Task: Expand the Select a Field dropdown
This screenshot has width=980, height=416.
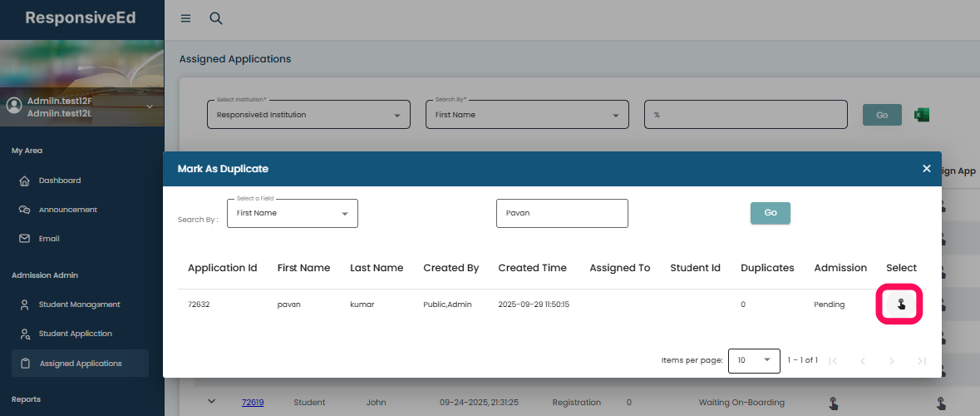Action: [292, 214]
